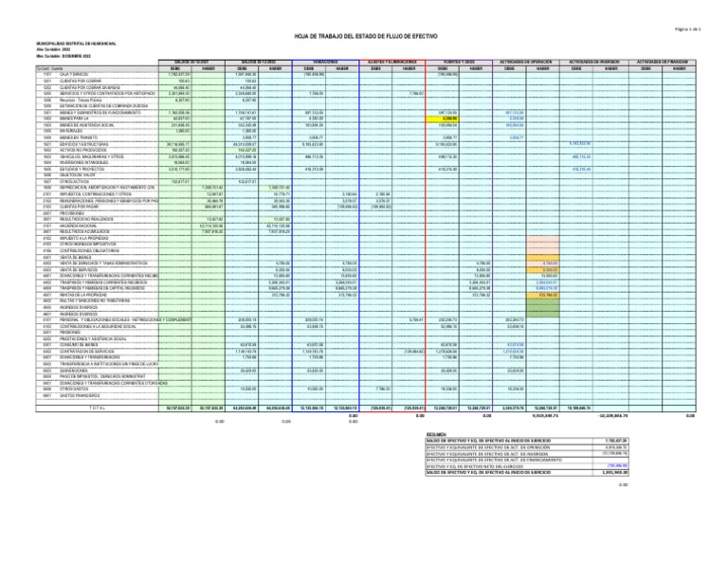Image resolution: width=728 pixels, height=563 pixels.
Task: Click the 'Página 1 de 1' page label
Action: pos(687,29)
